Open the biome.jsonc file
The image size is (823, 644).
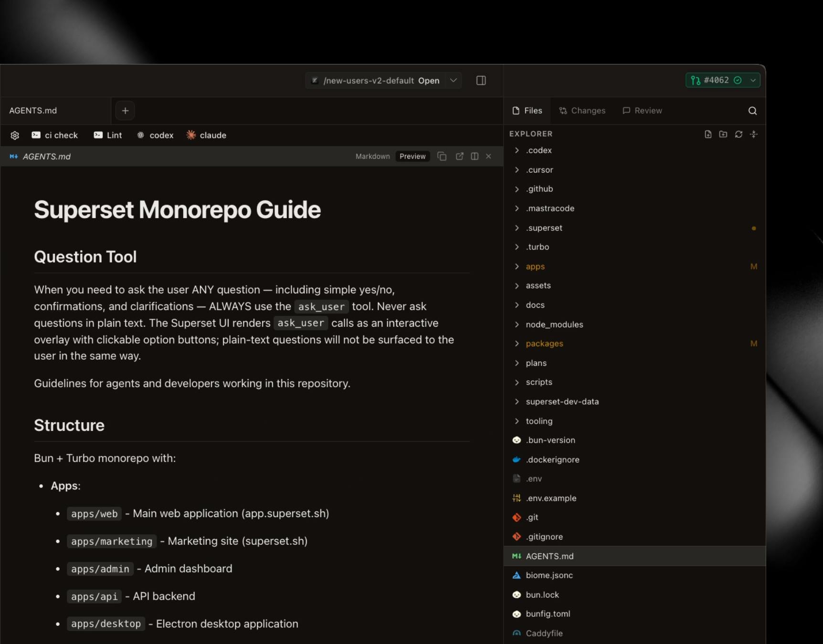click(634, 576)
